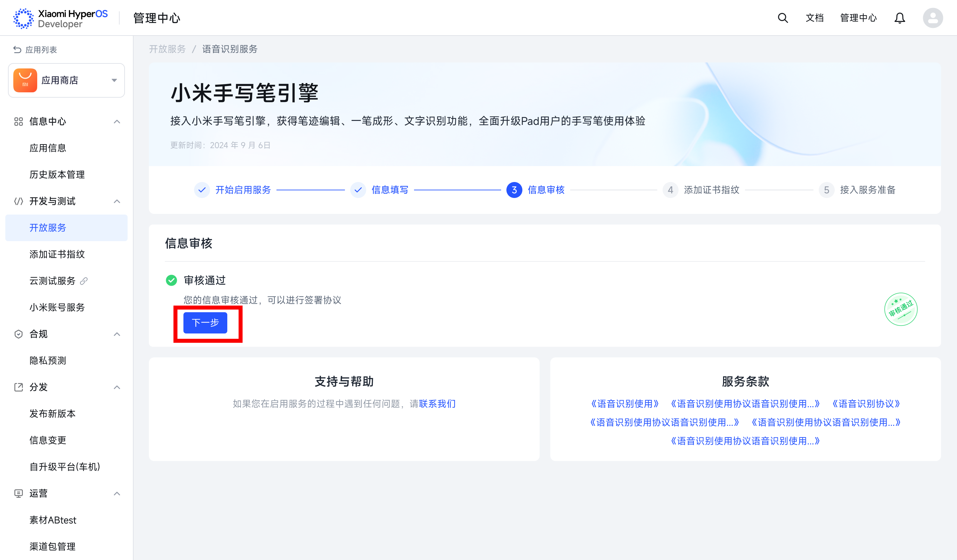This screenshot has width=957, height=560.
Task: Open 自升级平台(车机) sidebar item
Action: coord(66,467)
